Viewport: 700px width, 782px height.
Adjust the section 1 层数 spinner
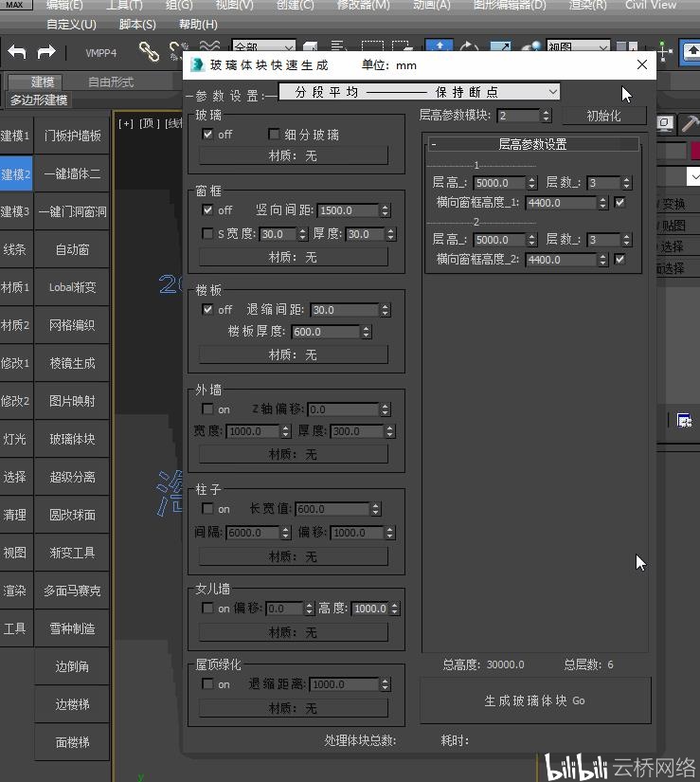click(627, 183)
